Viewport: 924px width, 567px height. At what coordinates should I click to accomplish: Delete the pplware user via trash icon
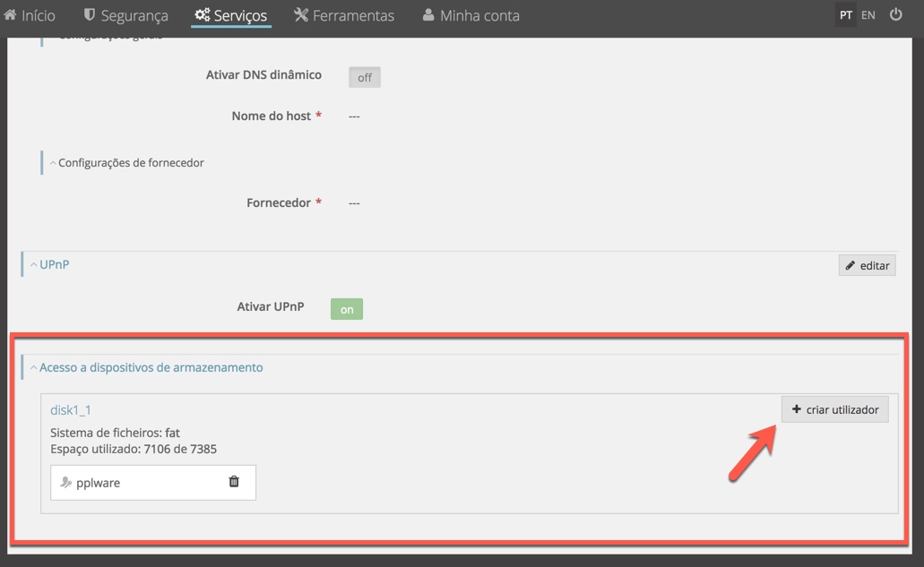coord(233,482)
